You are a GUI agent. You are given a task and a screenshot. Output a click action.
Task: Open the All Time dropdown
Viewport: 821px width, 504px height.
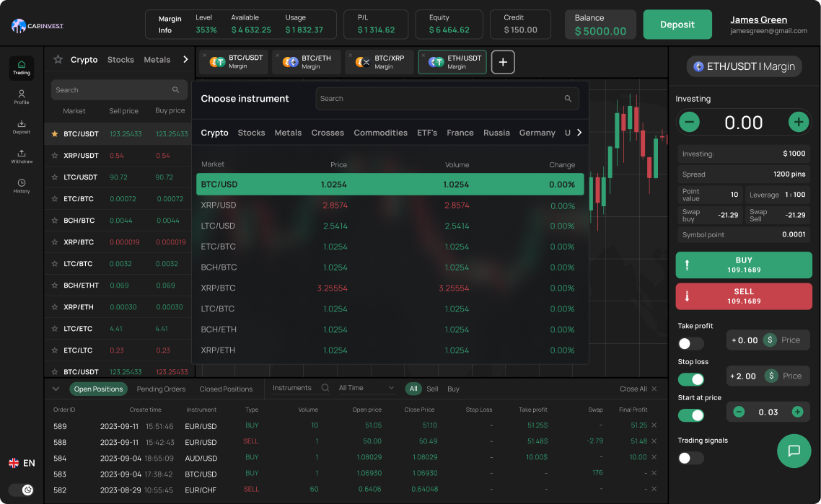click(366, 388)
